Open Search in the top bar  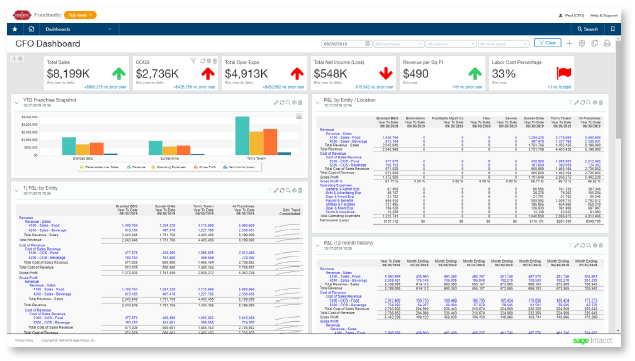click(588, 29)
